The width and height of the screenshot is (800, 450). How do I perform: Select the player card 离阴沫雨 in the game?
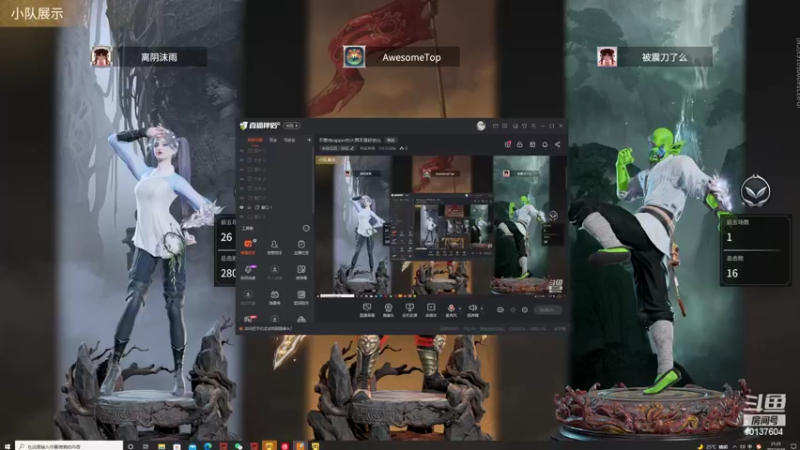coord(148,57)
